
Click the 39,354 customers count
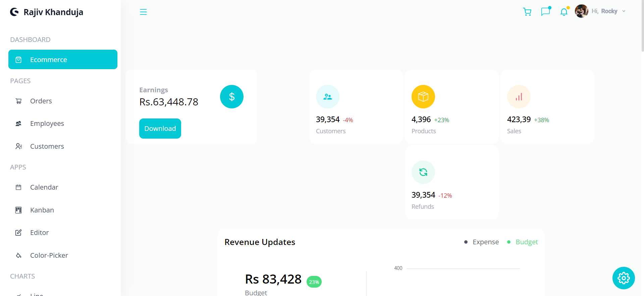click(x=328, y=119)
